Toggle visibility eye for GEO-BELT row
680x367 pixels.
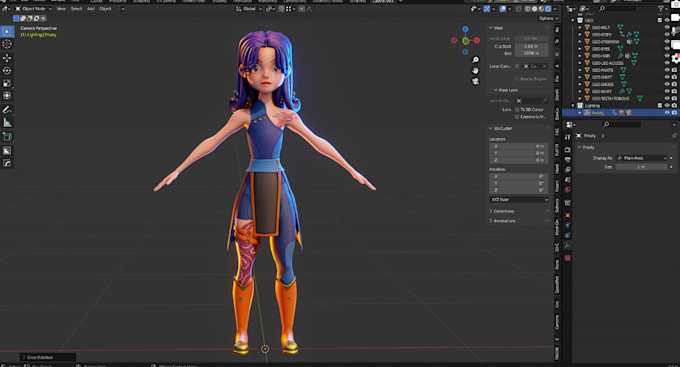[x=667, y=27]
